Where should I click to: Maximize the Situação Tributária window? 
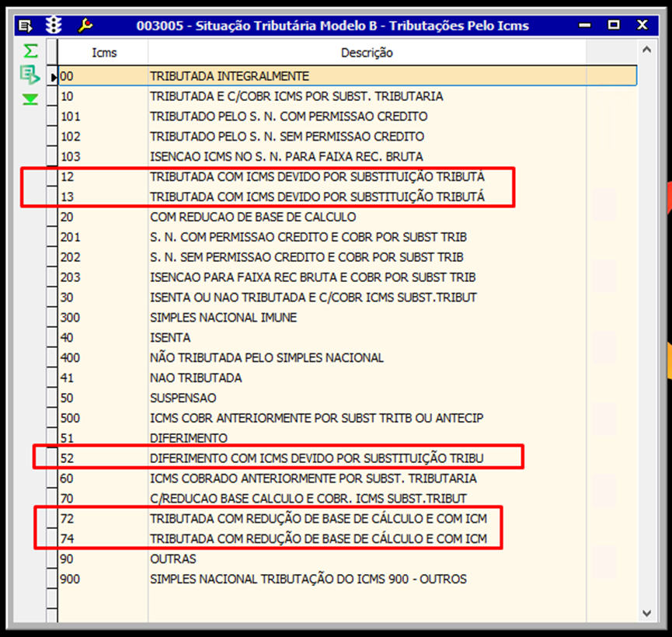tap(614, 25)
